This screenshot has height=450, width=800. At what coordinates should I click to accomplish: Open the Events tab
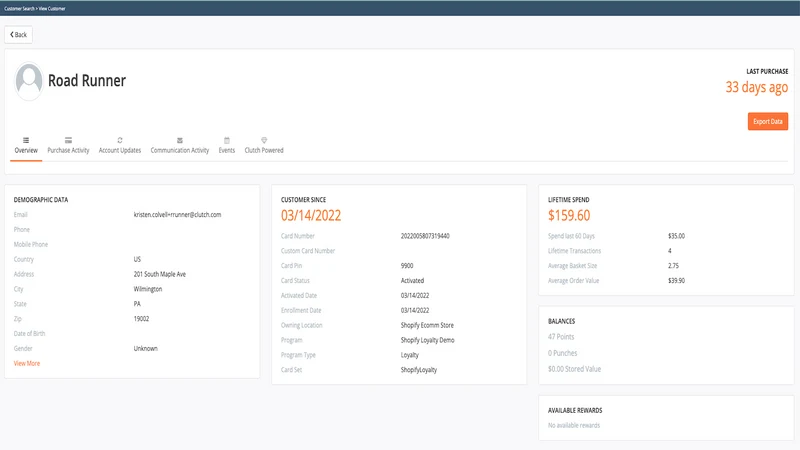[227, 145]
